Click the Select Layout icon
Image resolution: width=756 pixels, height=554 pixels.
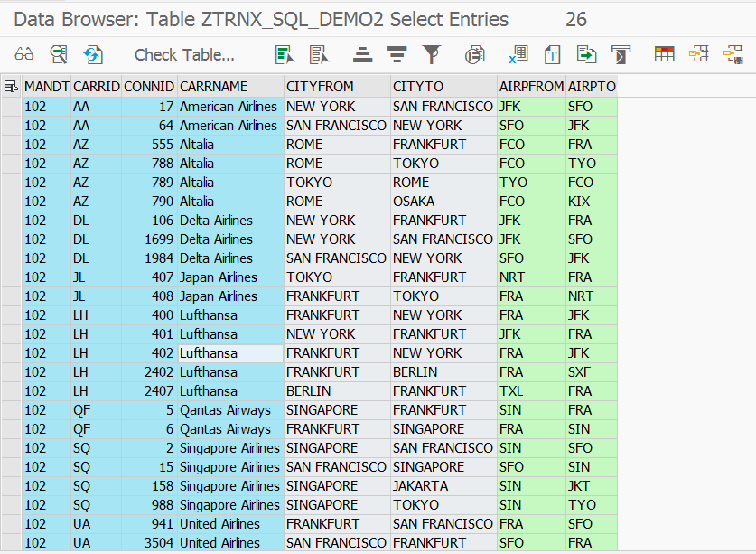click(x=698, y=54)
